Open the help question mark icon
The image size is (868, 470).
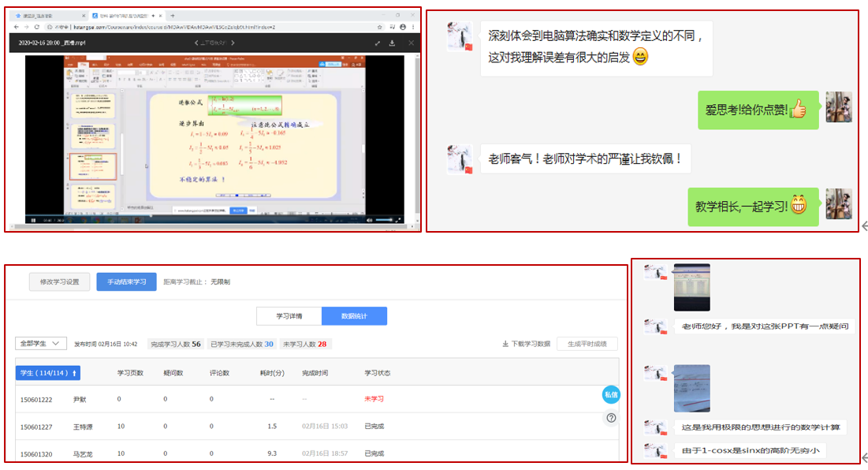coord(611,419)
